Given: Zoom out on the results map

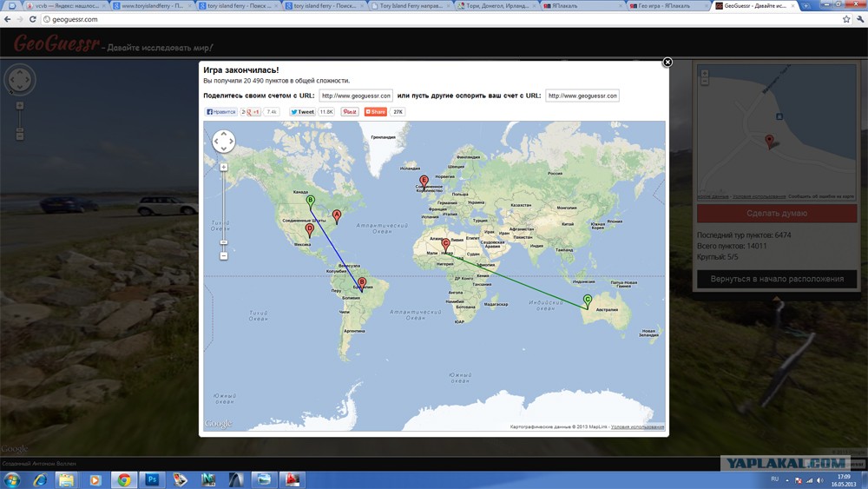Looking at the screenshot, I should tap(224, 256).
